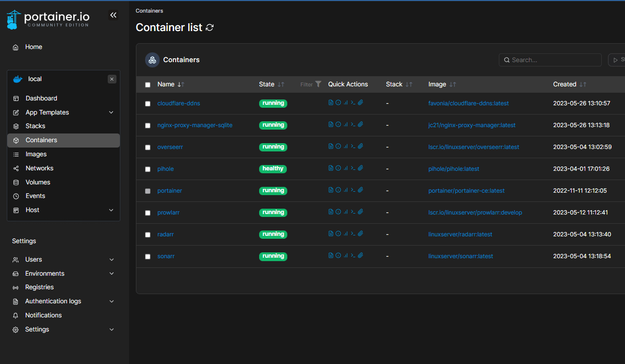Click the Containers cube icon in table header

(152, 60)
